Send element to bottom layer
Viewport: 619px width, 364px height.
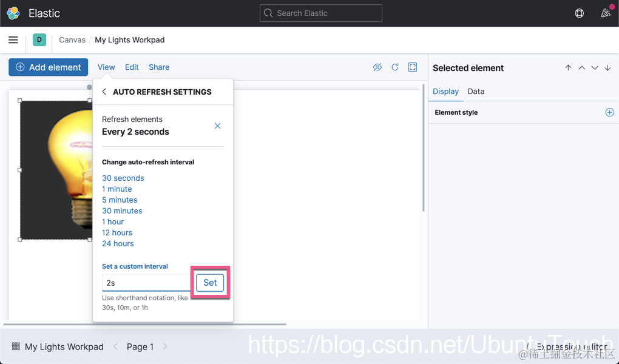click(x=607, y=67)
